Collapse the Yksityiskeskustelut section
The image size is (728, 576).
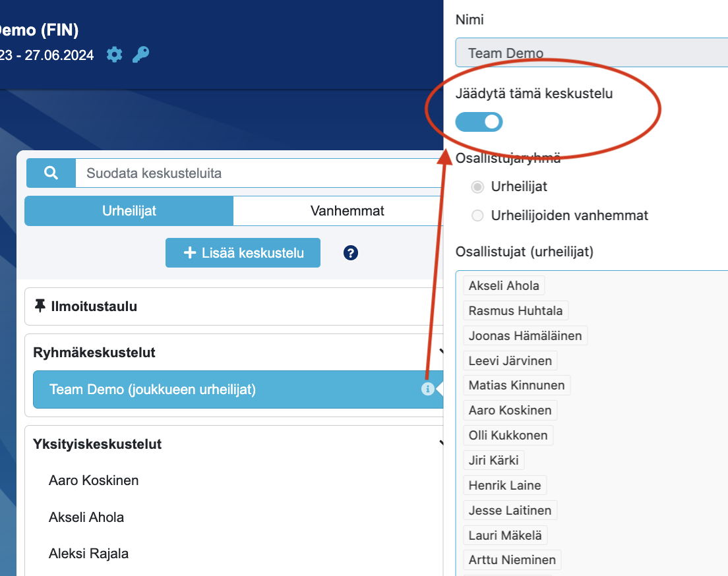(x=440, y=444)
